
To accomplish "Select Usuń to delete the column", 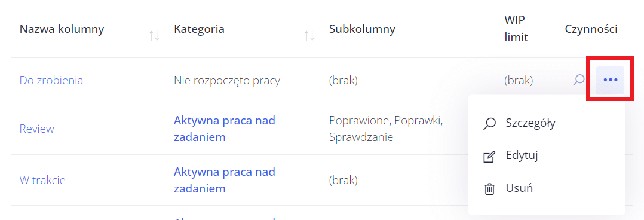I will click(519, 188).
